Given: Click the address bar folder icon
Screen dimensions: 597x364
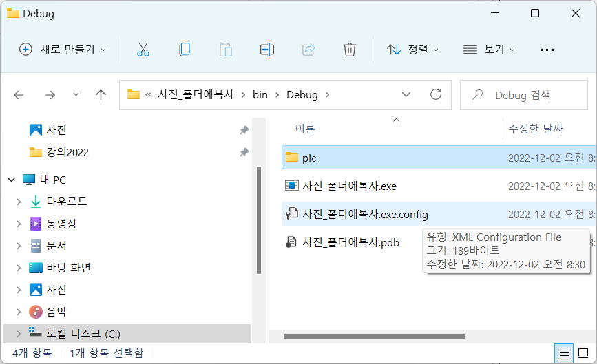Looking at the screenshot, I should click(134, 94).
